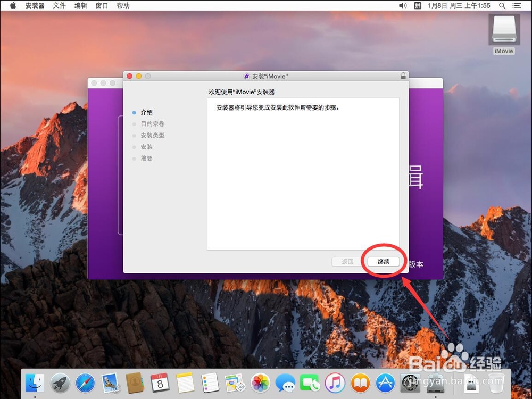
Task: Click the 欢迎使用“iMovie”安装器 heading
Action: tap(242, 92)
